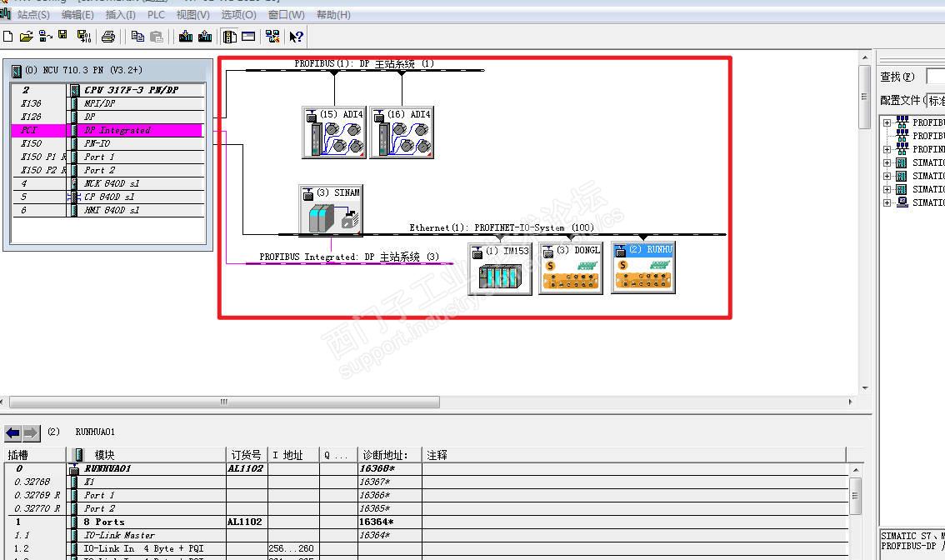
Task: Click the Save floppy disk toolbar icon
Action: 62,36
